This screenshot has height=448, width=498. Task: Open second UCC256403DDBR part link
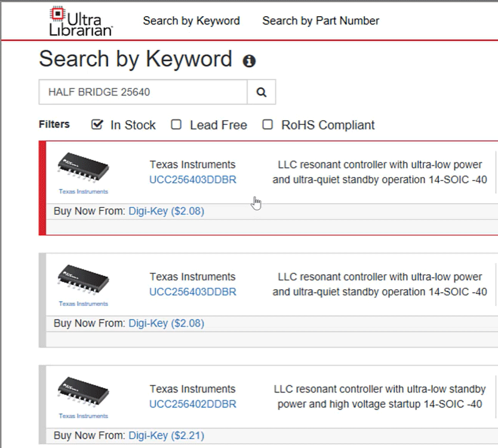(x=193, y=291)
